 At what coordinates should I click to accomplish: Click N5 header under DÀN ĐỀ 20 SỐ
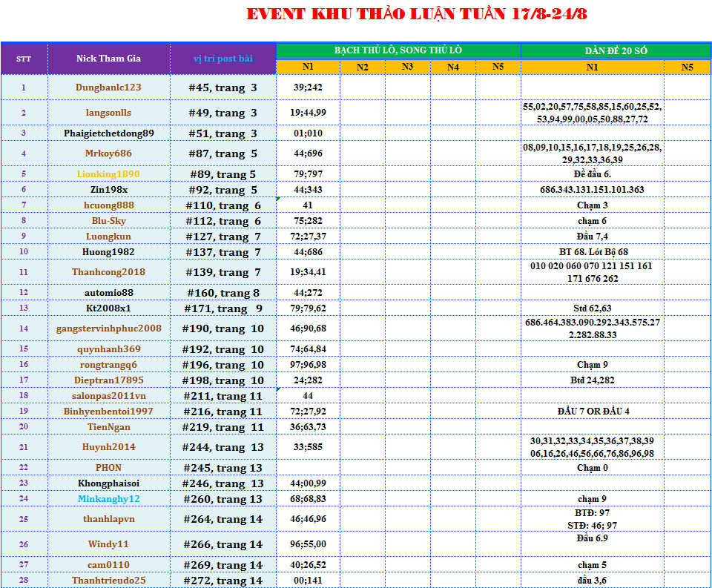pos(688,67)
